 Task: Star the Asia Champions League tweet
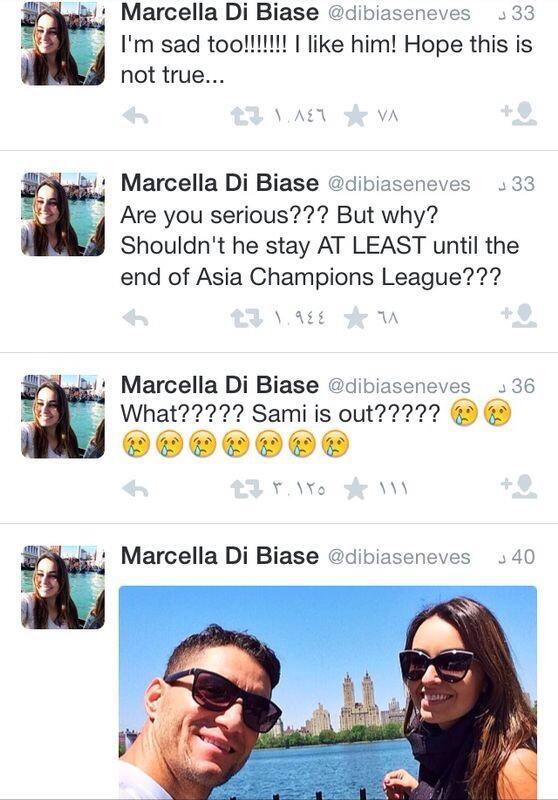(356, 318)
